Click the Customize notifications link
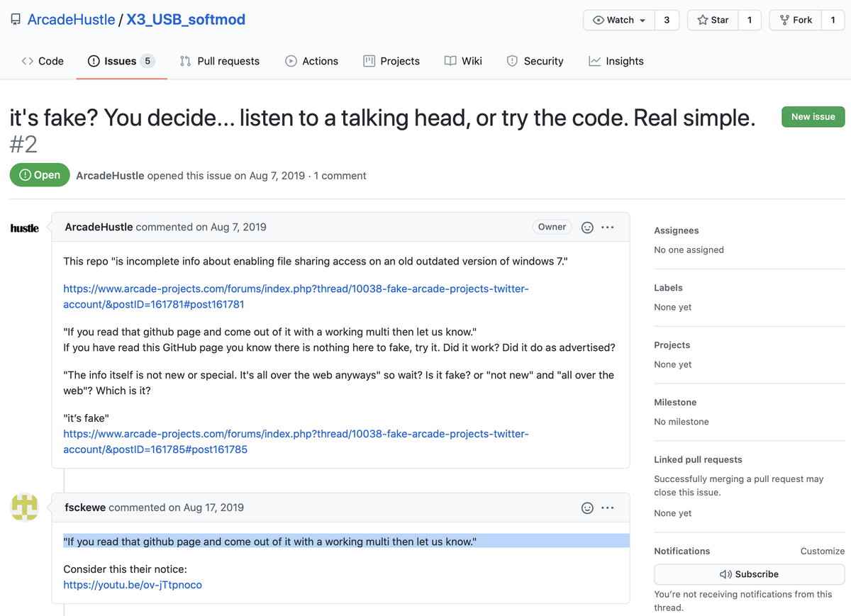Viewport: 851px width, 616px height. [823, 551]
